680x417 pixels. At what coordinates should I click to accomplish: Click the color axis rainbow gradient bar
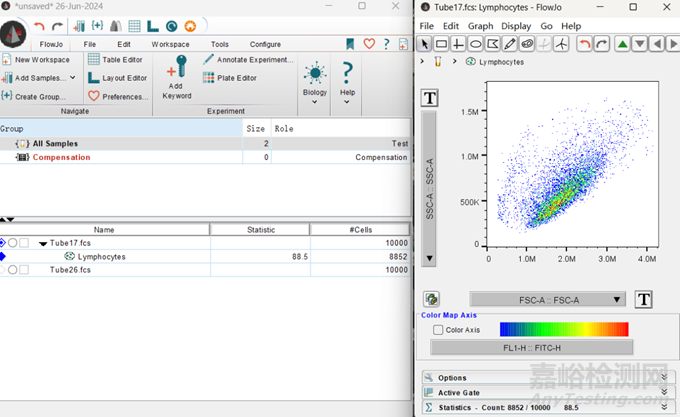coord(563,329)
